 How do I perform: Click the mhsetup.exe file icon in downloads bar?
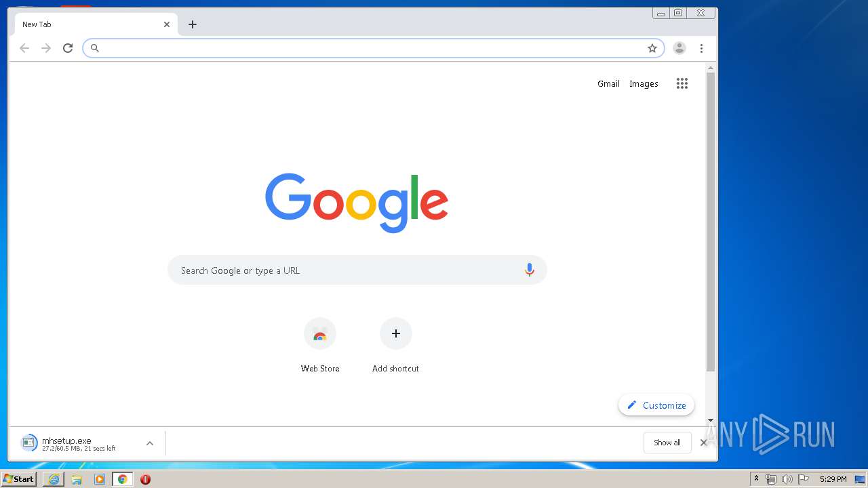(29, 443)
